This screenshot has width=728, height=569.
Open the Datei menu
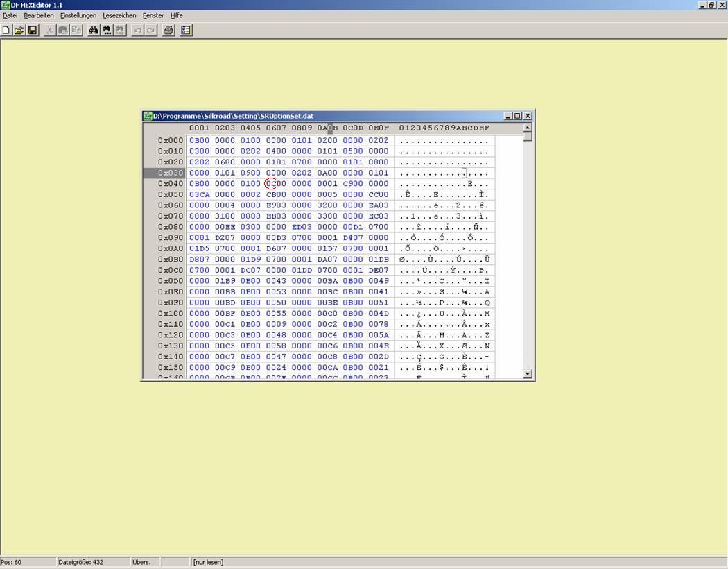tap(10, 15)
